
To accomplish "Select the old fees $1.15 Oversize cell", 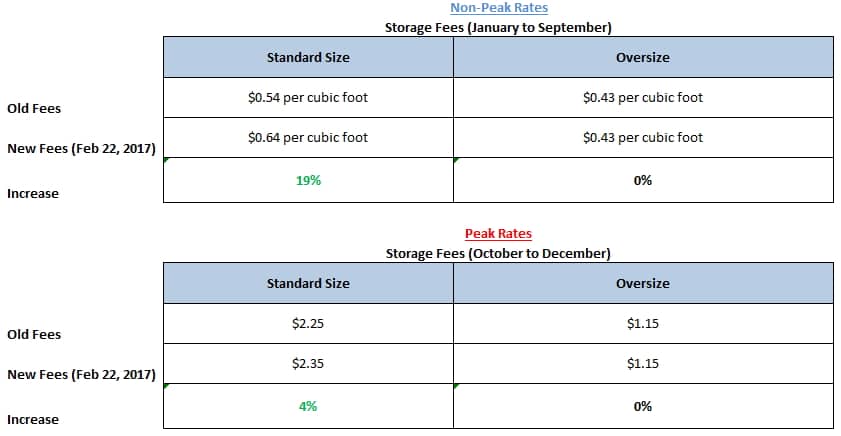I will 643,323.
